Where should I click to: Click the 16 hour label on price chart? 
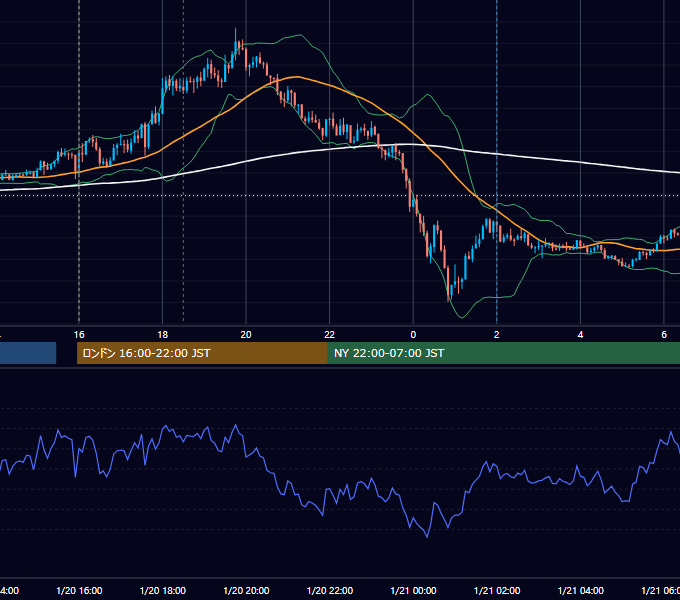(79, 335)
